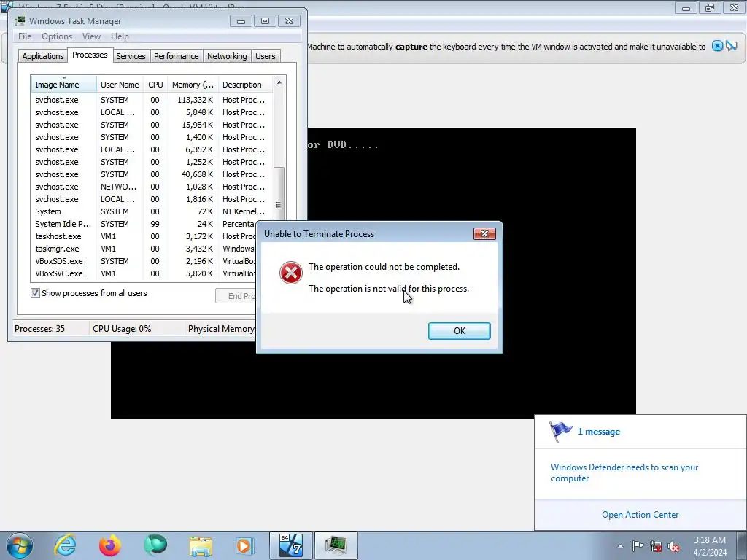Select svchost.exe row with NETWO... user
The image size is (747, 560).
pyautogui.click(x=152, y=187)
